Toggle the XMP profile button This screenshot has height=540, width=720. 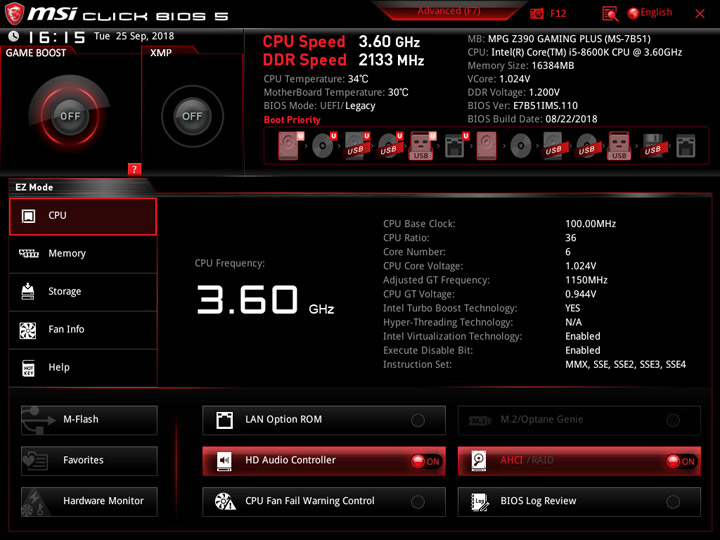click(192, 116)
